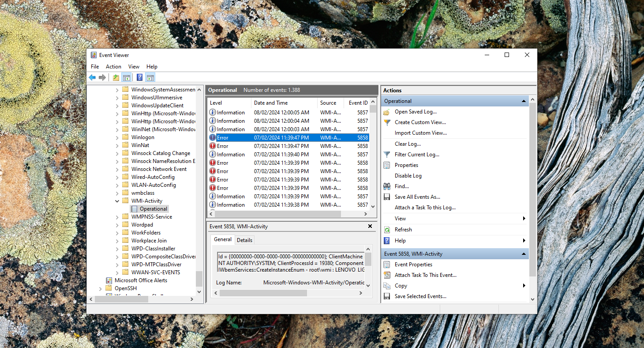Click the funnel icon for Filter Current Log

click(387, 155)
